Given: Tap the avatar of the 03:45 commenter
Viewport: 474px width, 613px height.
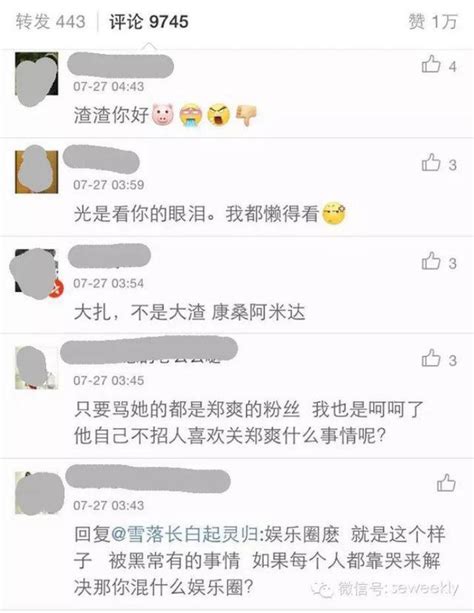Looking at the screenshot, I should coord(36,368).
